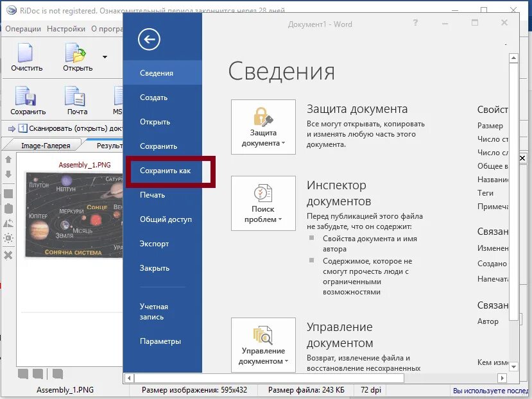Click the Открыть folder icon in RiDoc

pos(75,53)
